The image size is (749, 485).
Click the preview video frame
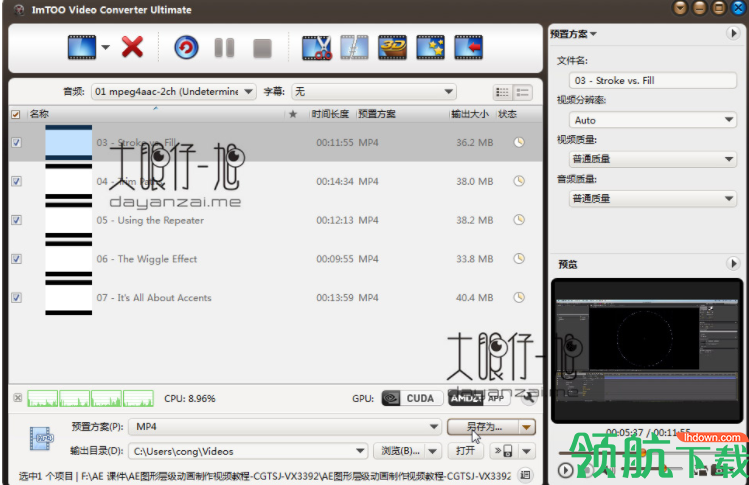(647, 350)
